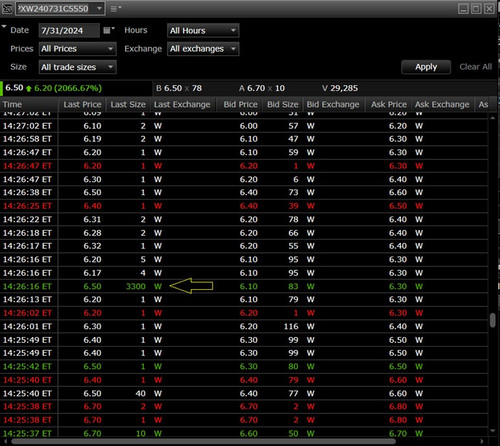Select the green row timestamped 14:25:37 ET
Viewport: 500px width, 446px height.
(x=244, y=433)
